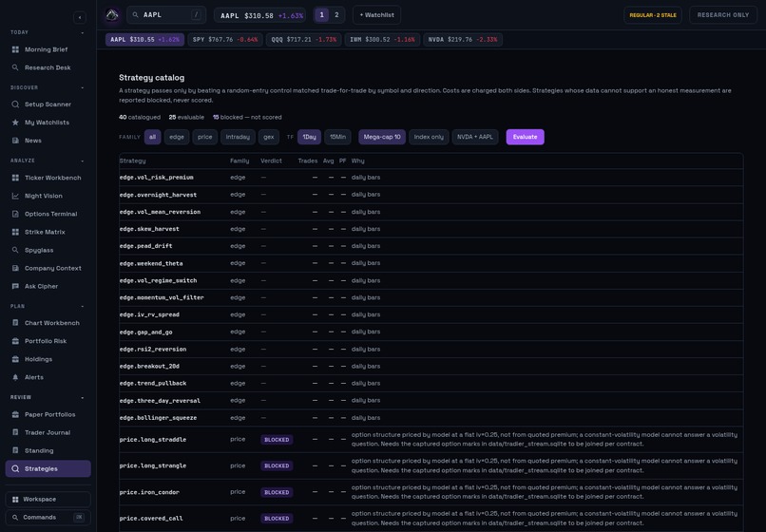Select the 'all' family filter
This screenshot has height=532, width=766.
point(152,137)
